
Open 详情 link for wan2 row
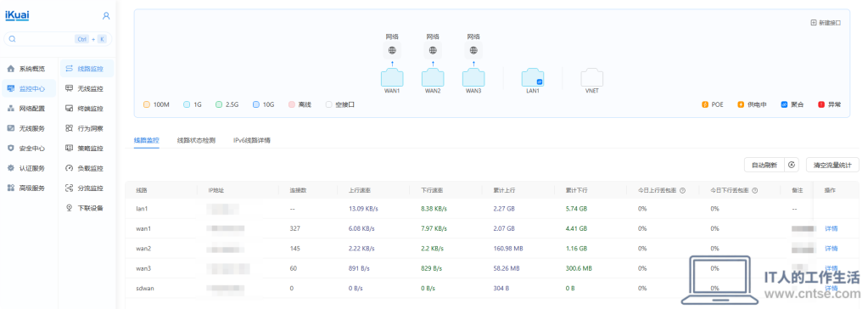coord(832,248)
